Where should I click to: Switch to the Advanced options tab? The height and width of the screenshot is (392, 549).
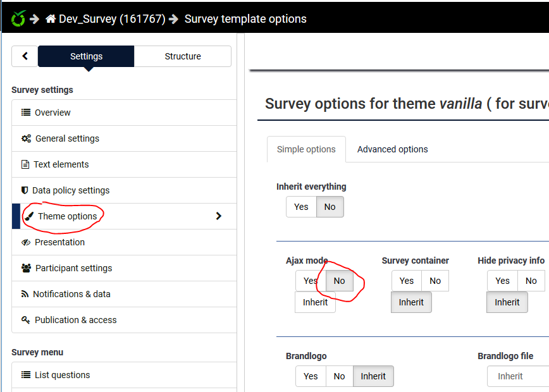[392, 149]
